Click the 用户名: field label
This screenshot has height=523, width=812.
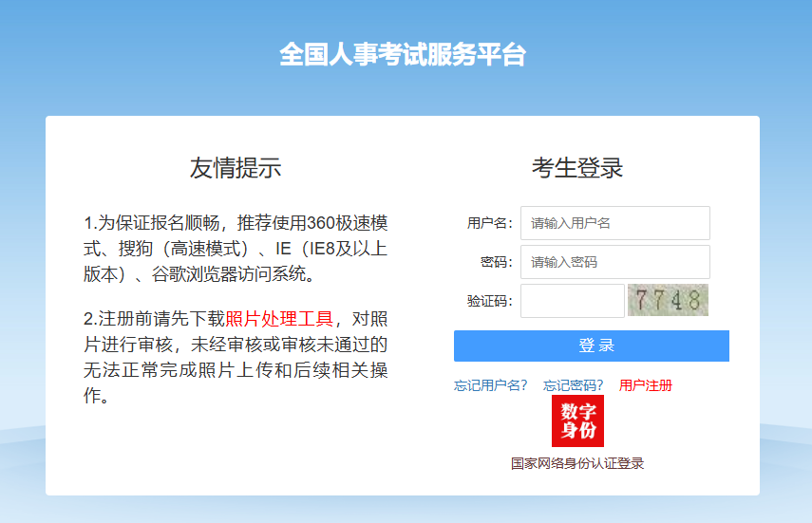coord(489,223)
